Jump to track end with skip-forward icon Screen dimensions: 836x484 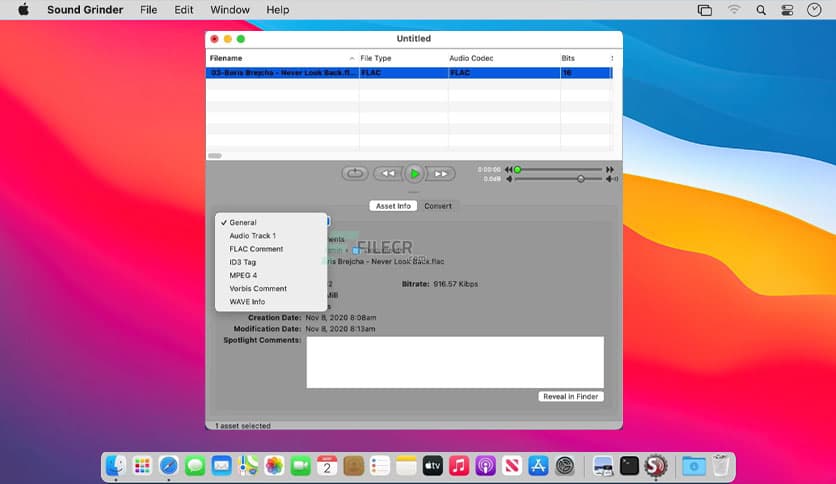(x=611, y=169)
